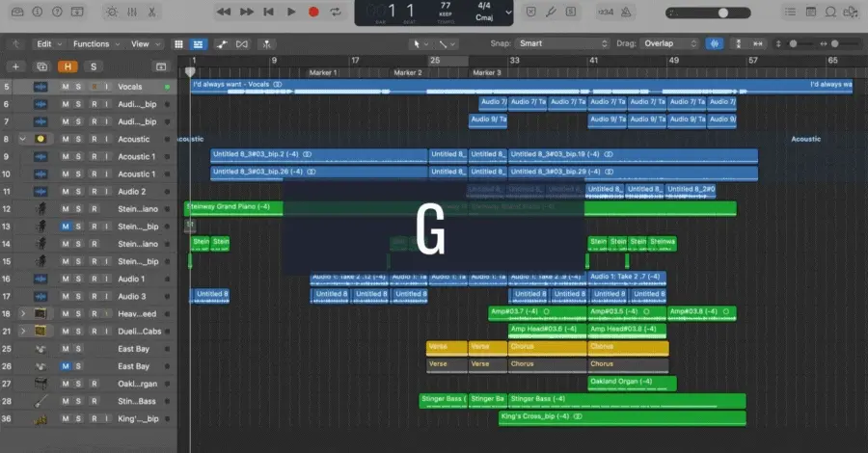The image size is (868, 453).
Task: Open the LCD display mode dropdown arrow
Action: point(508,13)
